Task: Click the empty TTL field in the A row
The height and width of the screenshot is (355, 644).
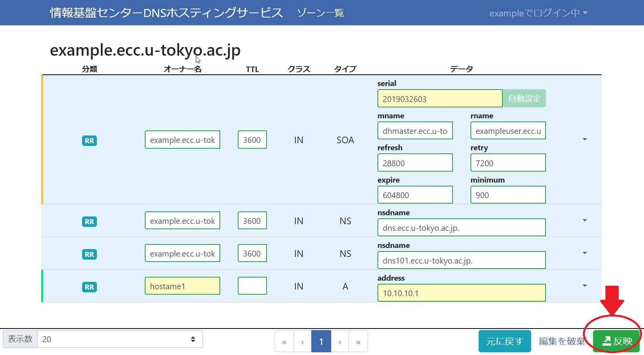Action: click(252, 286)
